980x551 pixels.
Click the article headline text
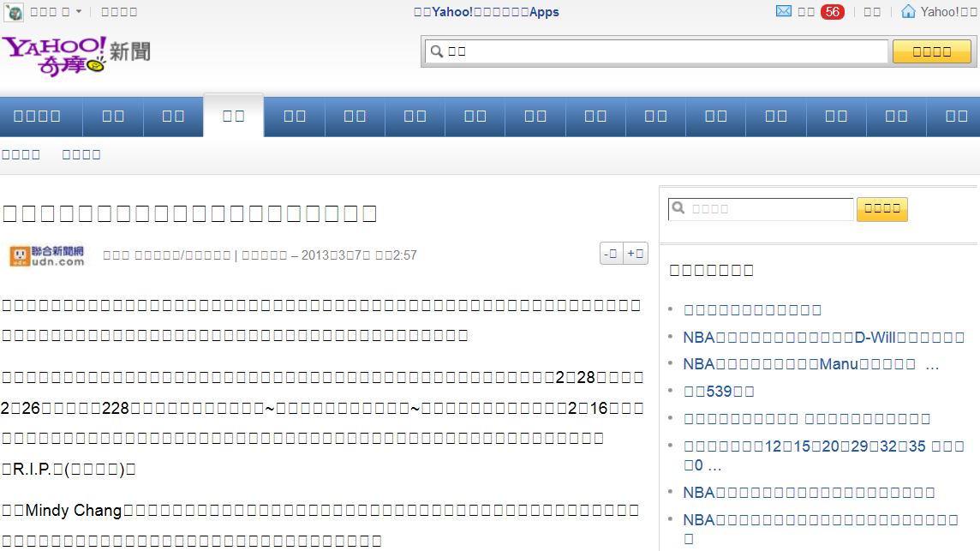point(190,214)
